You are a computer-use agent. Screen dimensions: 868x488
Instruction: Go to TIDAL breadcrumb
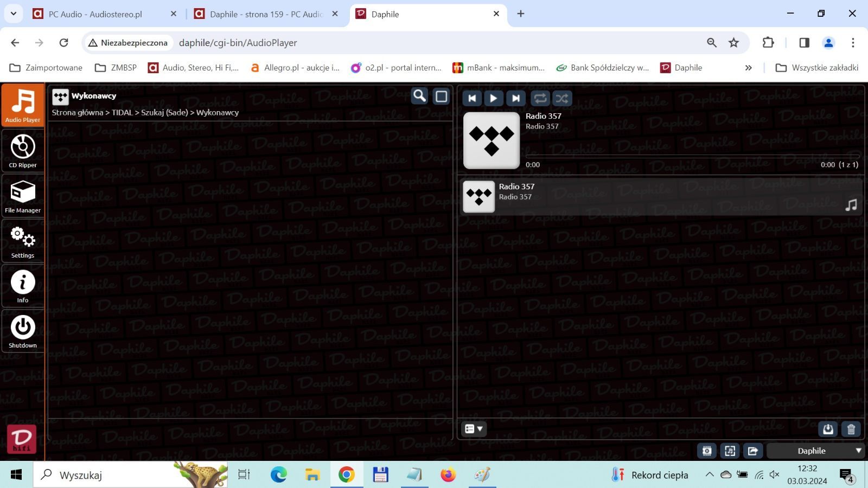point(122,112)
